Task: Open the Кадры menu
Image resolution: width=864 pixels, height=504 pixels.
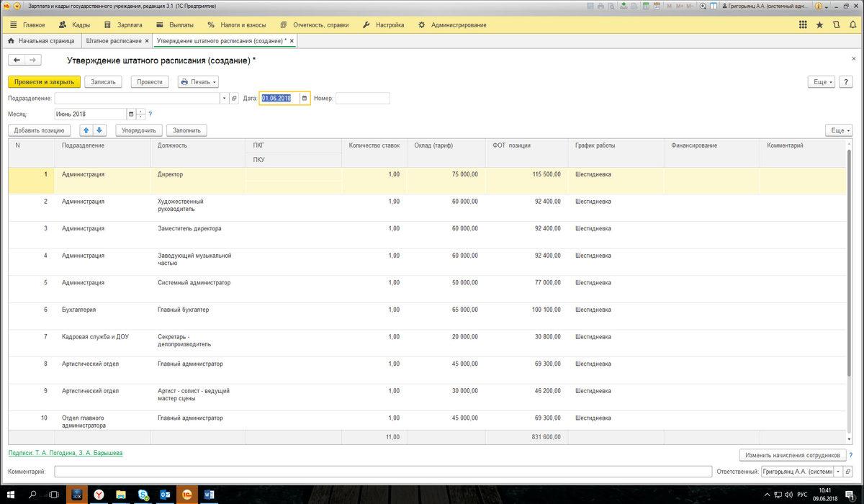Action: pyautogui.click(x=74, y=24)
